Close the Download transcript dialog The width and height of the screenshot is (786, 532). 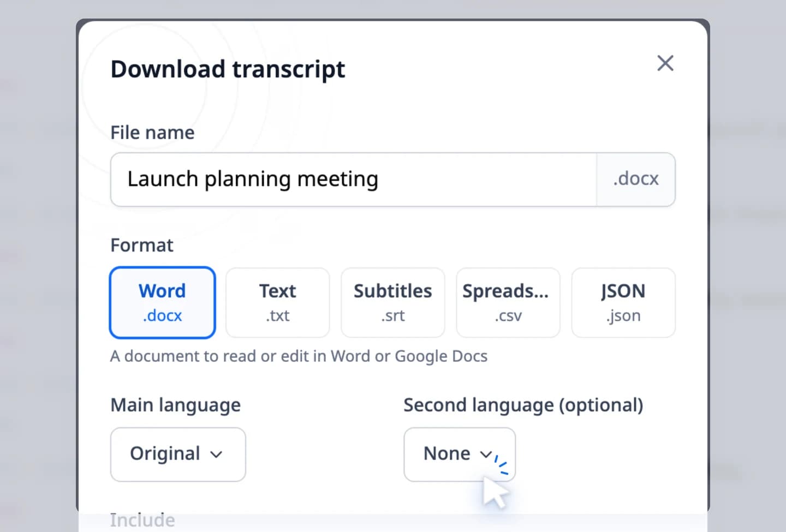(665, 63)
